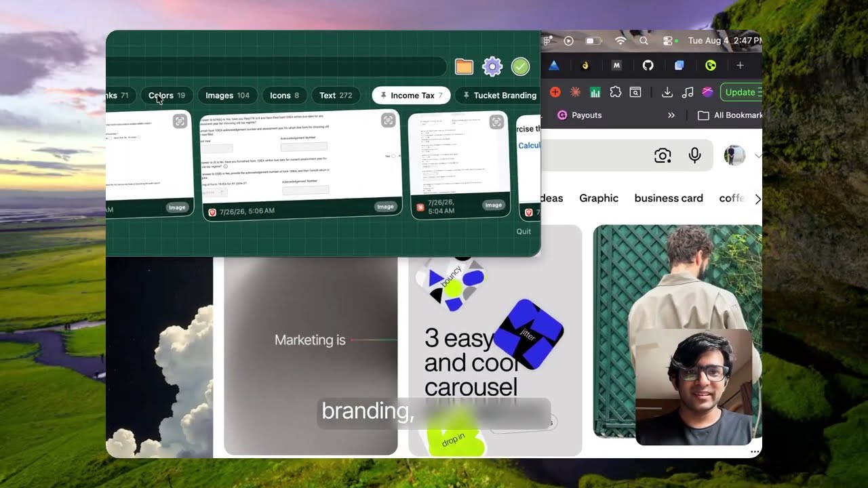Start voice search with the microphone icon

tap(694, 155)
